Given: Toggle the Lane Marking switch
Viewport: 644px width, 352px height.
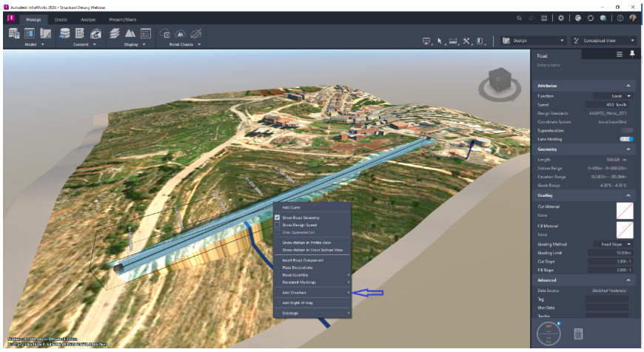Looking at the screenshot, I should coord(626,139).
